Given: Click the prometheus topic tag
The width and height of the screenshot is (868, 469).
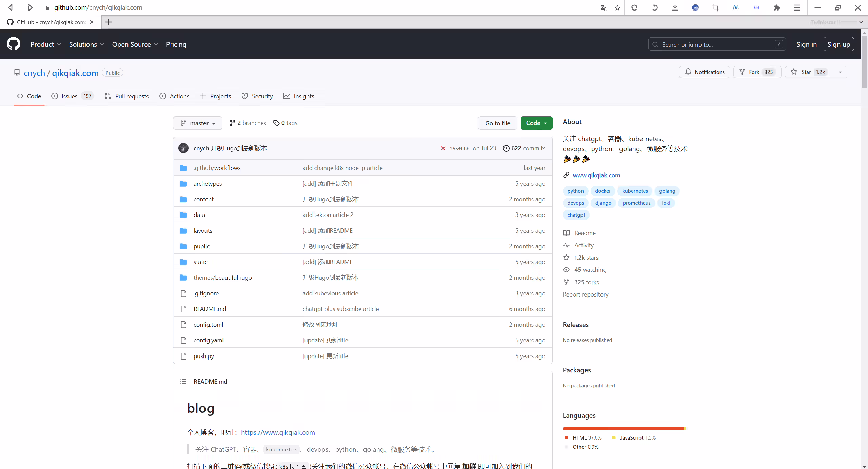Looking at the screenshot, I should [x=636, y=203].
